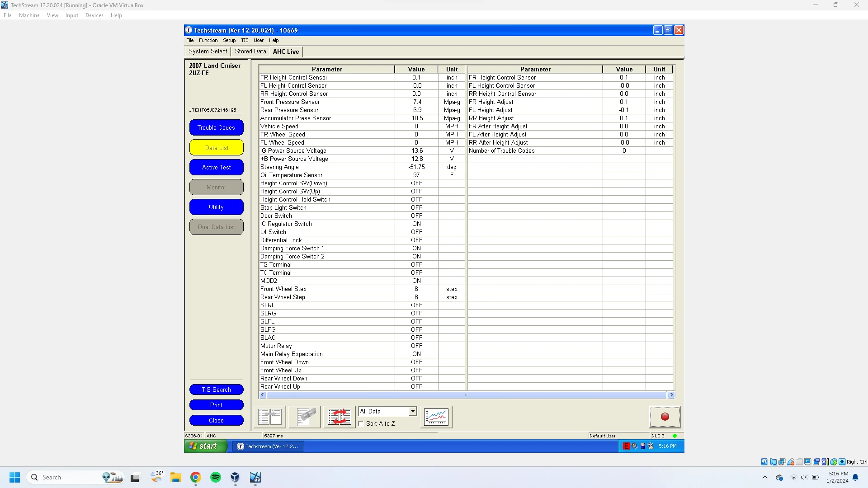
Task: Open VirtualBox Devices menu
Action: 94,15
